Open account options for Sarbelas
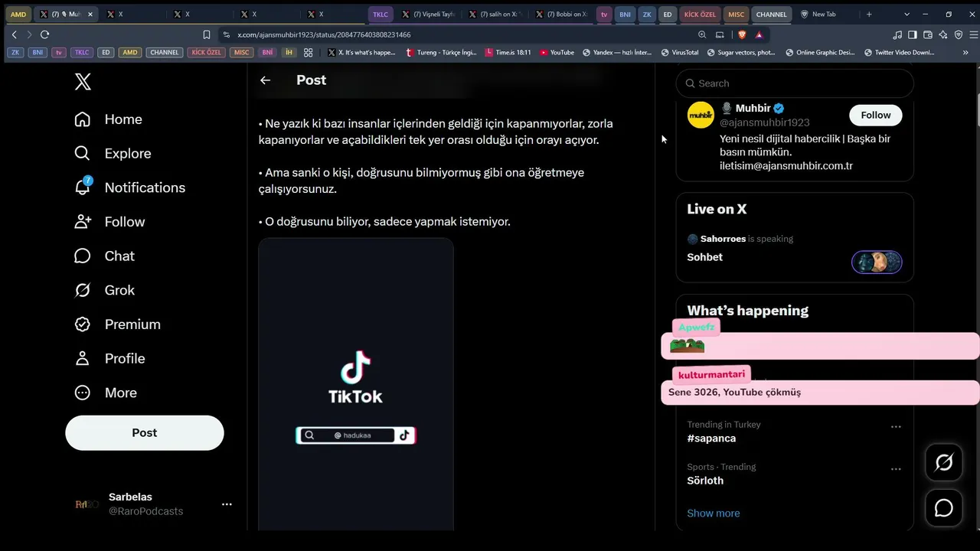This screenshot has width=980, height=551. pos(227,504)
